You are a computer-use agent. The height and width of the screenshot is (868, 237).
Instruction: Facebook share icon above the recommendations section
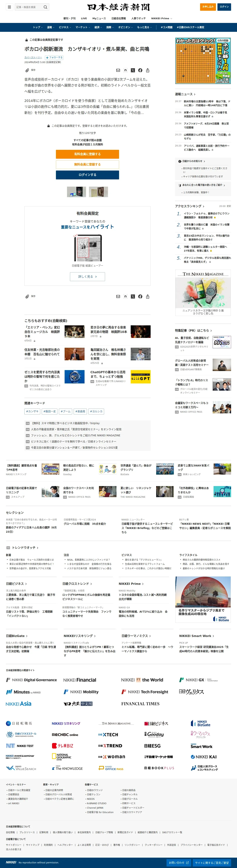pos(140,296)
